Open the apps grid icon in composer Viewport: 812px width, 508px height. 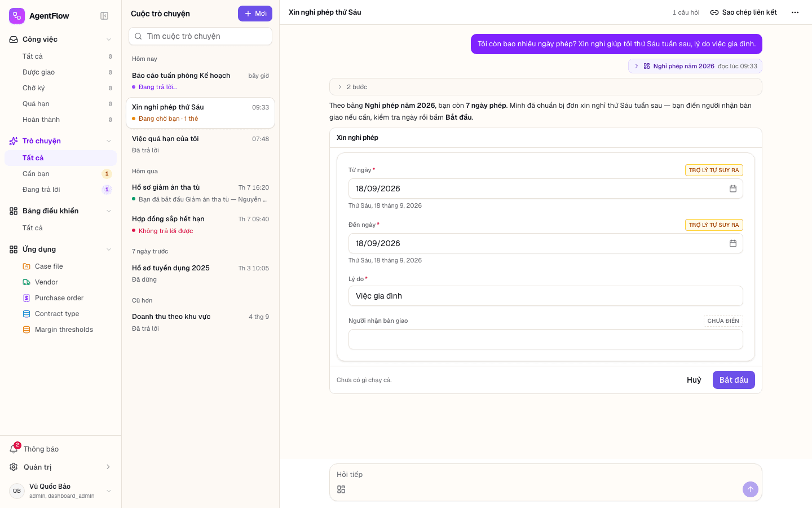point(341,489)
